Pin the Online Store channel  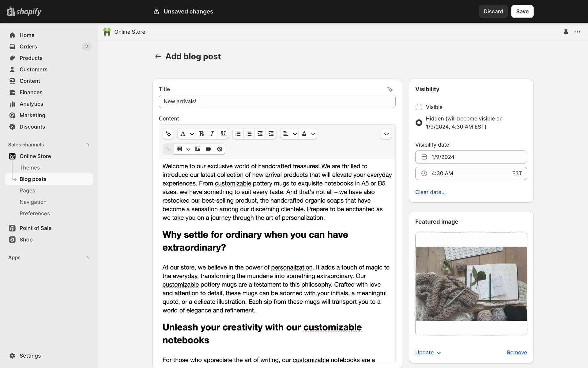(x=566, y=32)
